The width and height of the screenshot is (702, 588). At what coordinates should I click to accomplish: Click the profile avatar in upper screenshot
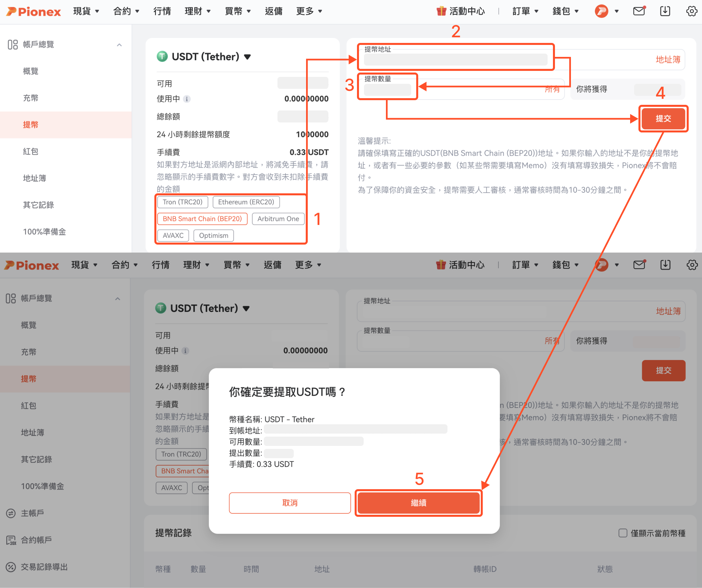point(602,11)
